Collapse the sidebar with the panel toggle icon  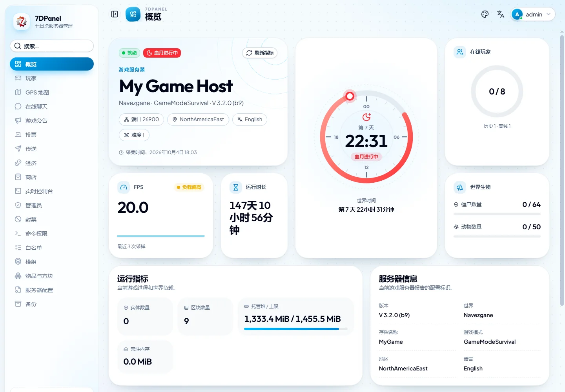click(x=115, y=15)
